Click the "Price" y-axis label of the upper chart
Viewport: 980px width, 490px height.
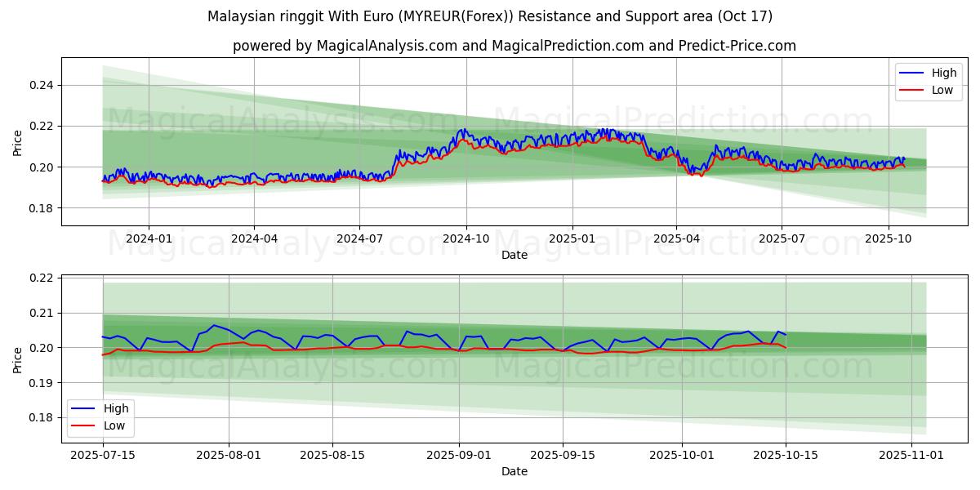click(x=18, y=142)
